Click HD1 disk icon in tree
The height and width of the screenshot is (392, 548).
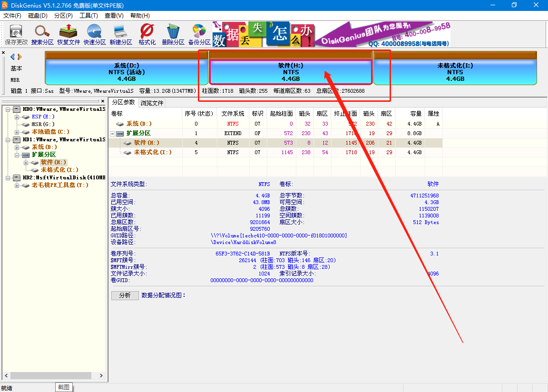17,139
